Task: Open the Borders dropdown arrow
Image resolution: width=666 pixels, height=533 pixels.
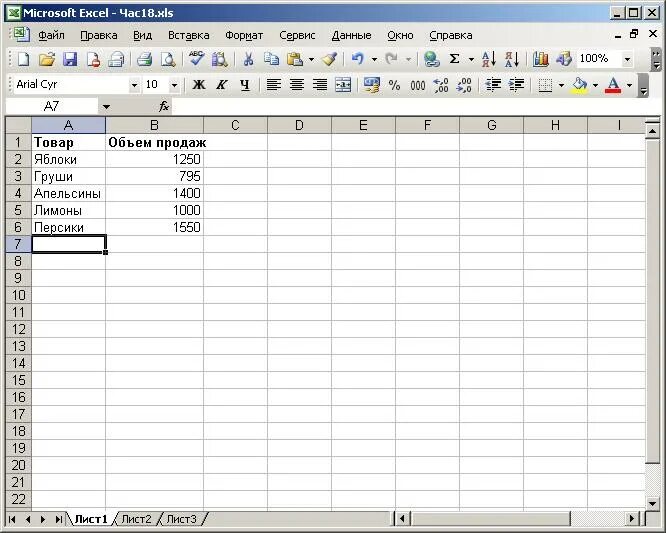Action: point(562,85)
